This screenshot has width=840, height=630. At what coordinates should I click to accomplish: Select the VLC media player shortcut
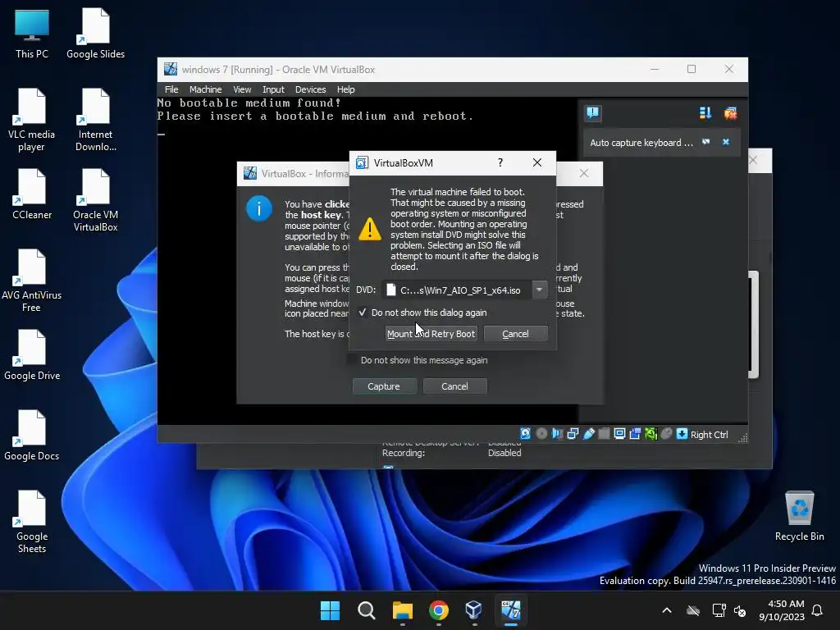[x=32, y=120]
